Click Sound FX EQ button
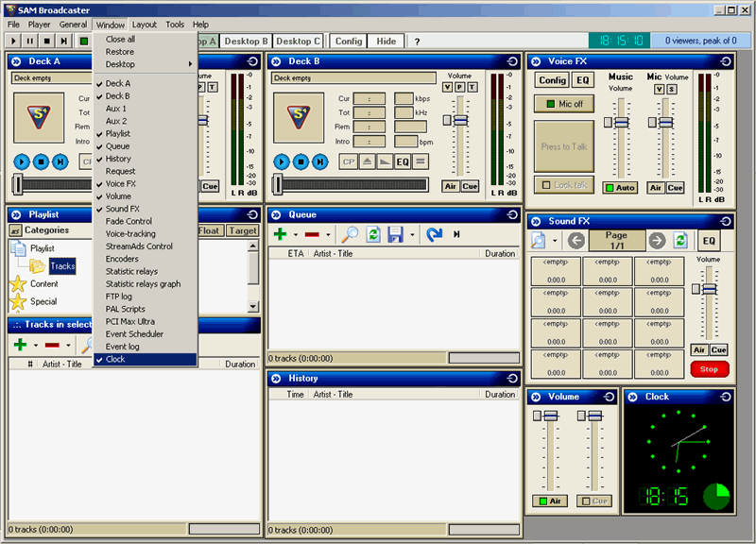This screenshot has width=756, height=544. [709, 241]
